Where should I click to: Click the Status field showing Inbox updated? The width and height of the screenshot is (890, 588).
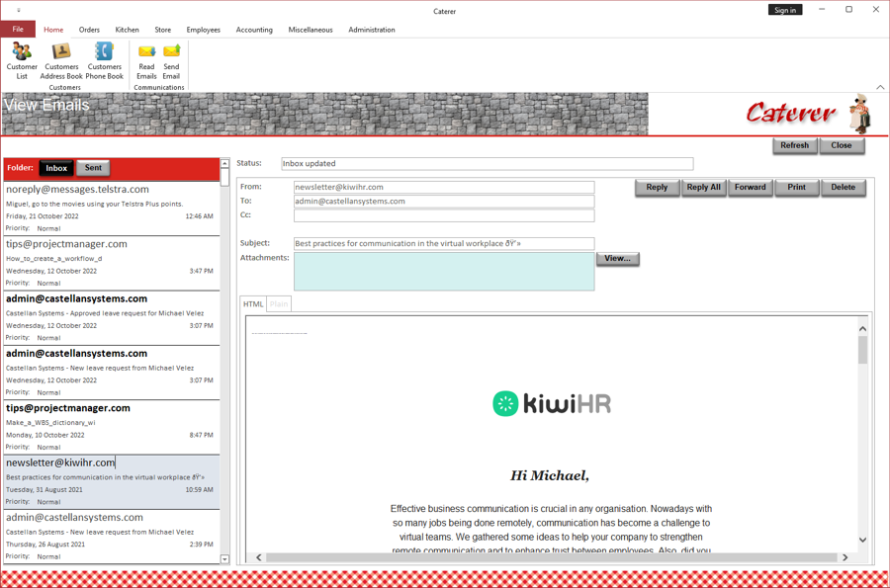coord(487,164)
